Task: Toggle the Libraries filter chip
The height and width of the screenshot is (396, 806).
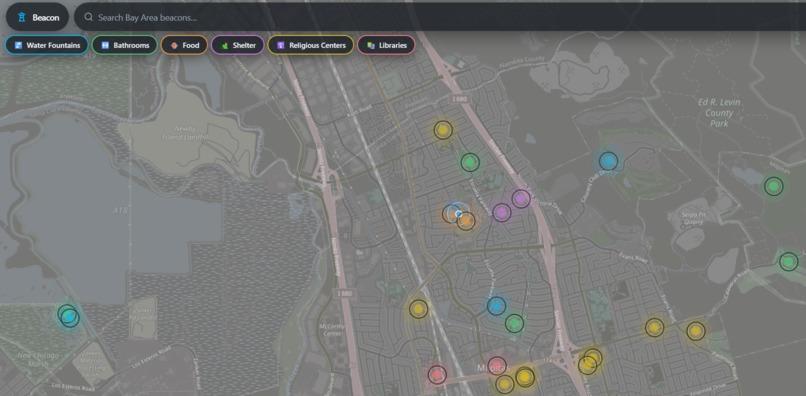Action: (387, 45)
